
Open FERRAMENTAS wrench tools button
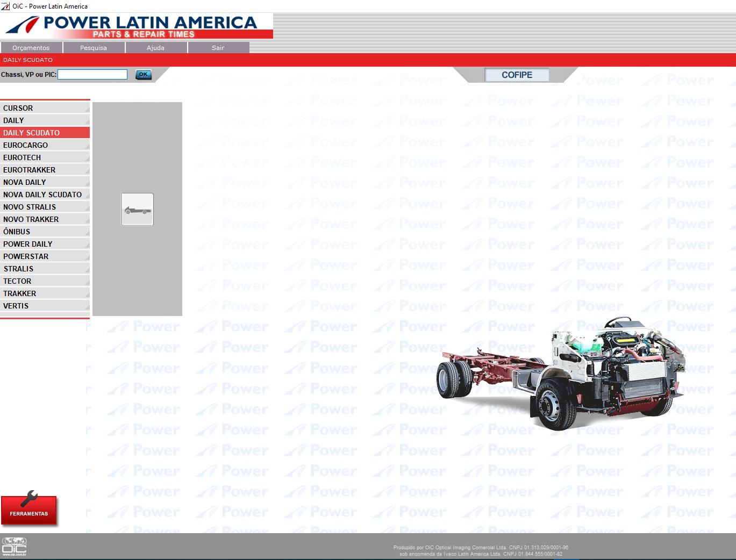(x=29, y=508)
